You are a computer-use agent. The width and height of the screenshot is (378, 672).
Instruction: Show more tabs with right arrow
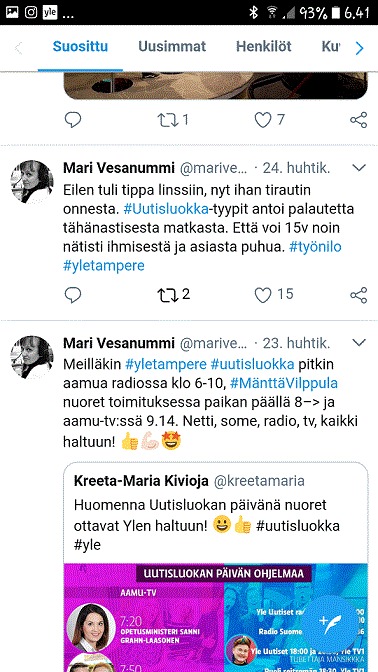359,48
